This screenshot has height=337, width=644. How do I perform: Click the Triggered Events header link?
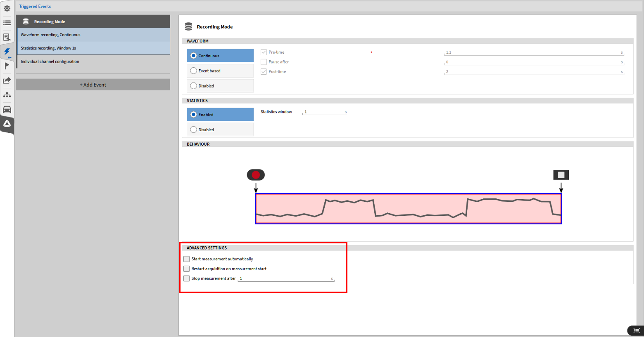(x=35, y=6)
